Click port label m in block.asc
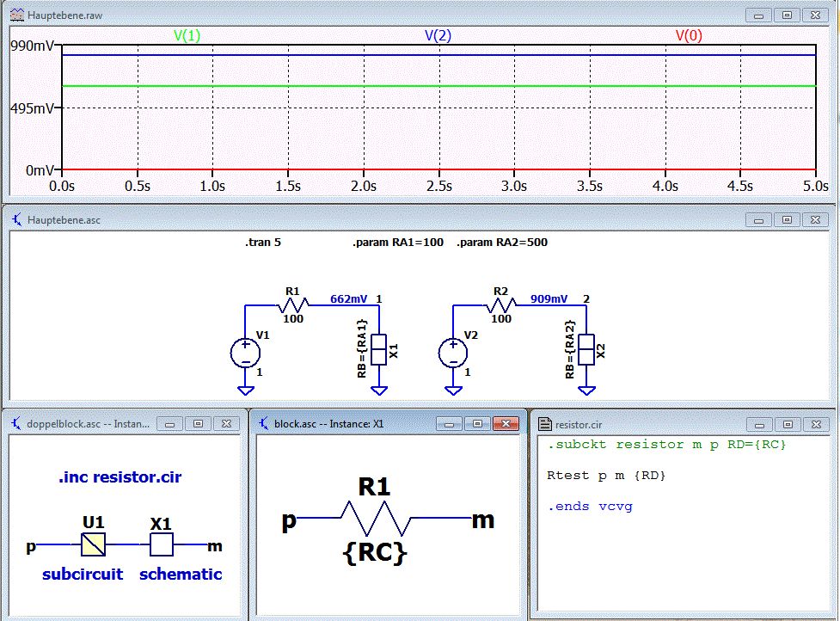The image size is (840, 621). (482, 520)
